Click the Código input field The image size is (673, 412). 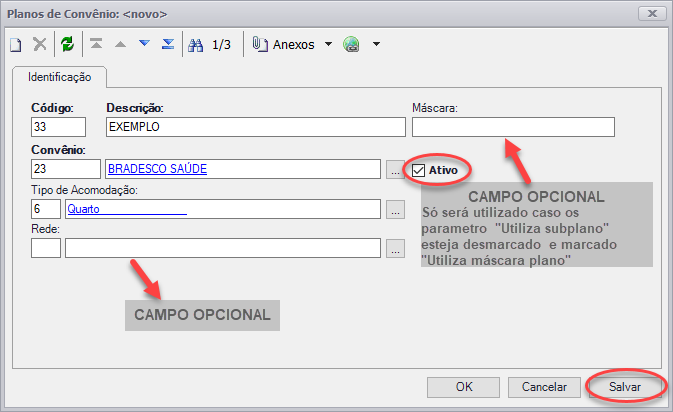pos(58,127)
